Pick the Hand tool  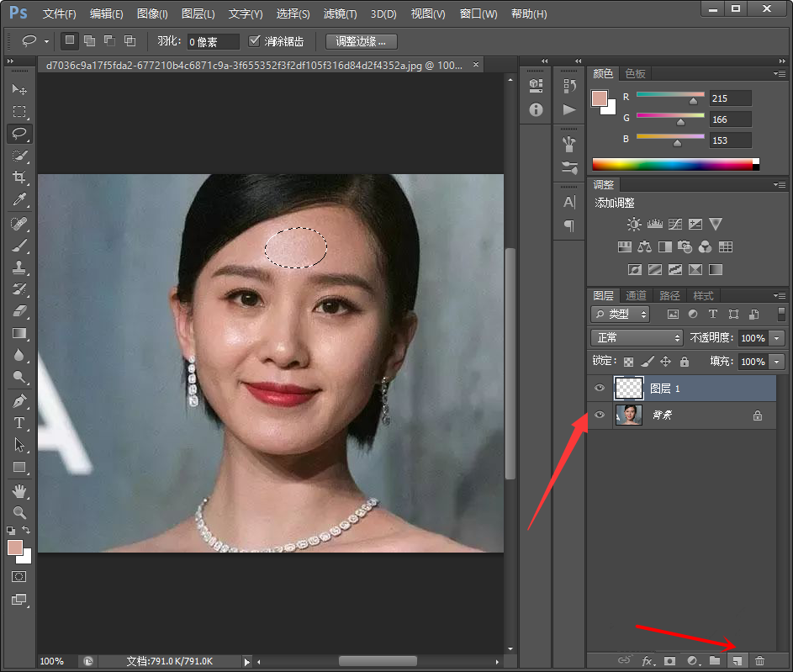(19, 490)
